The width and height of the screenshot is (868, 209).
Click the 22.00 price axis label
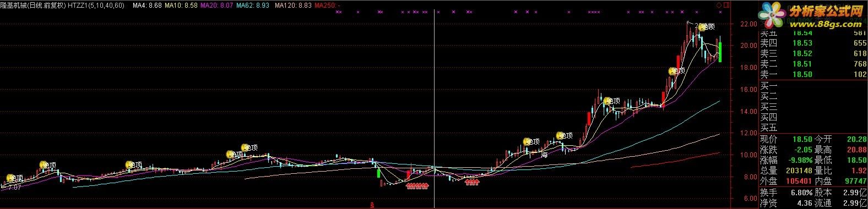click(x=748, y=24)
